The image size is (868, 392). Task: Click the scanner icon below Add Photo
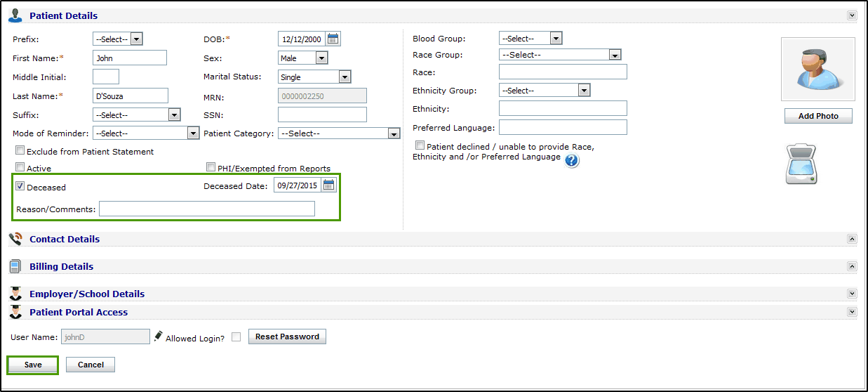(x=801, y=164)
